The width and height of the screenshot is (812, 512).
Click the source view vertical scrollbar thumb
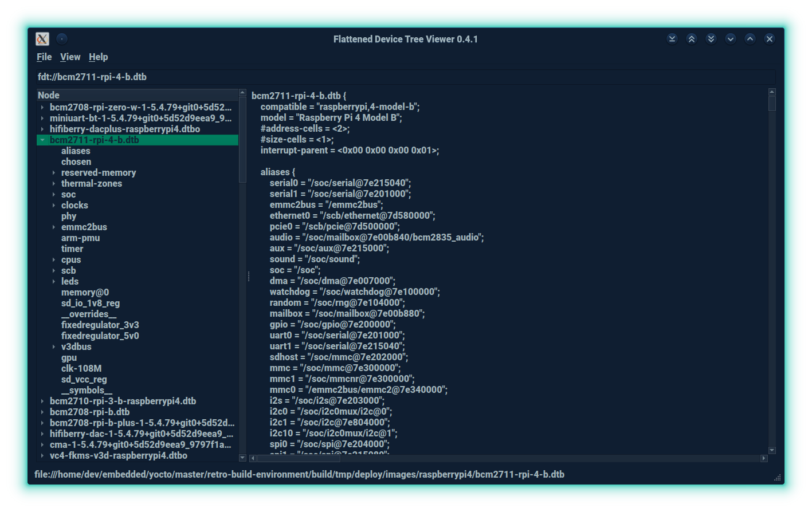(772, 104)
